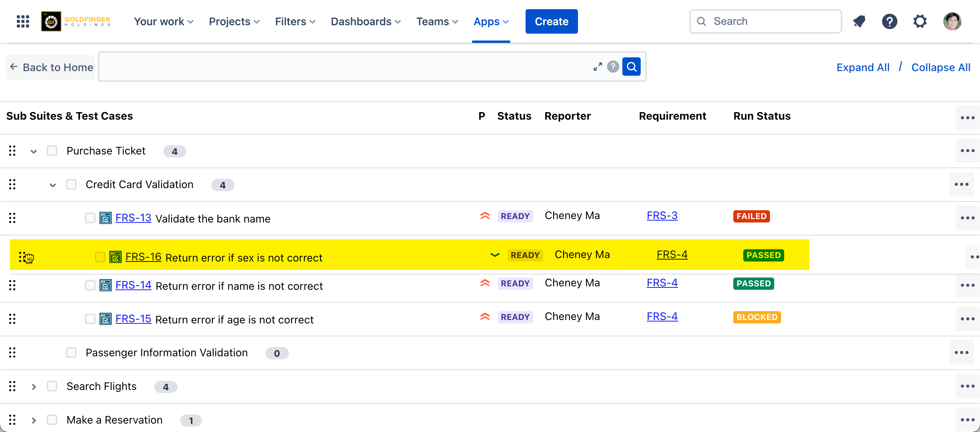980x432 pixels.
Task: Open more actions for FRS-15 row
Action: 967,319
